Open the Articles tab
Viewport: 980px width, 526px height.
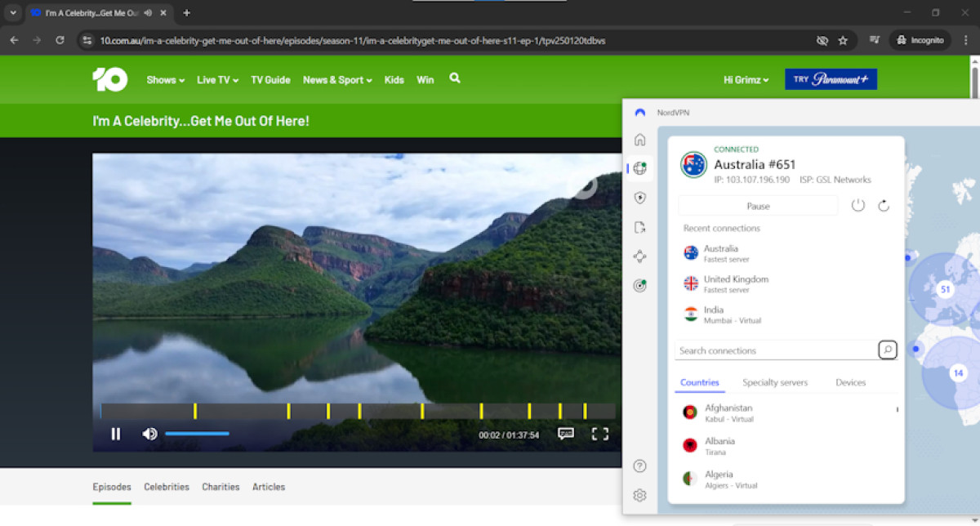coord(269,487)
